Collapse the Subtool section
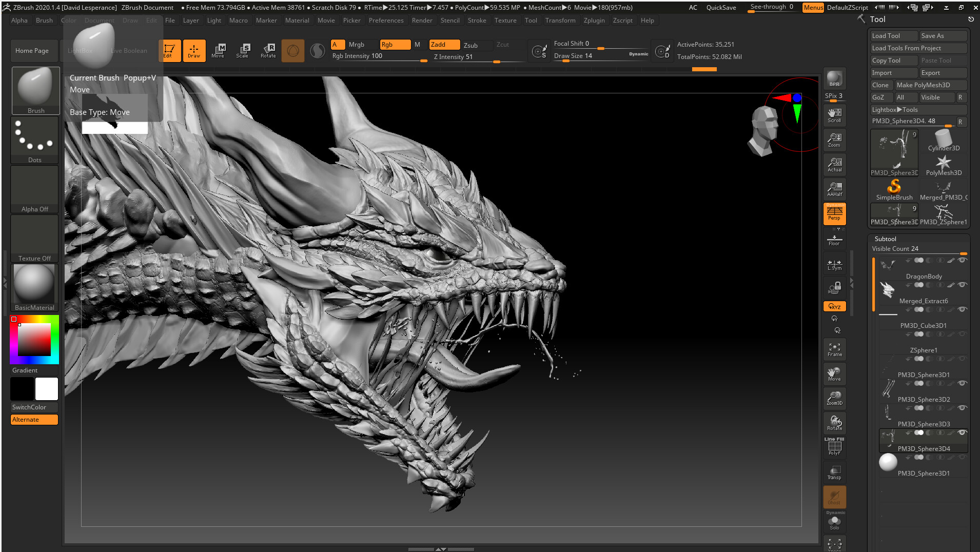 (885, 239)
